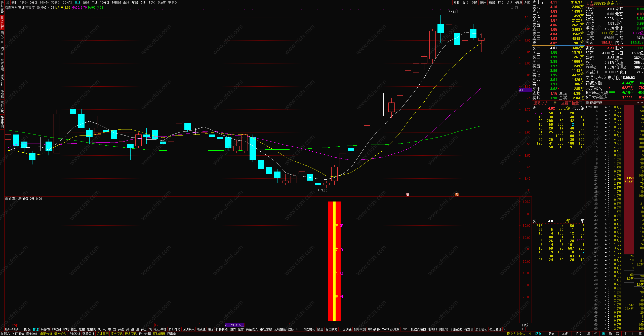644x336 pixels.
Task: Click zoom-in plus icon below 日线
Action: tap(522, 329)
